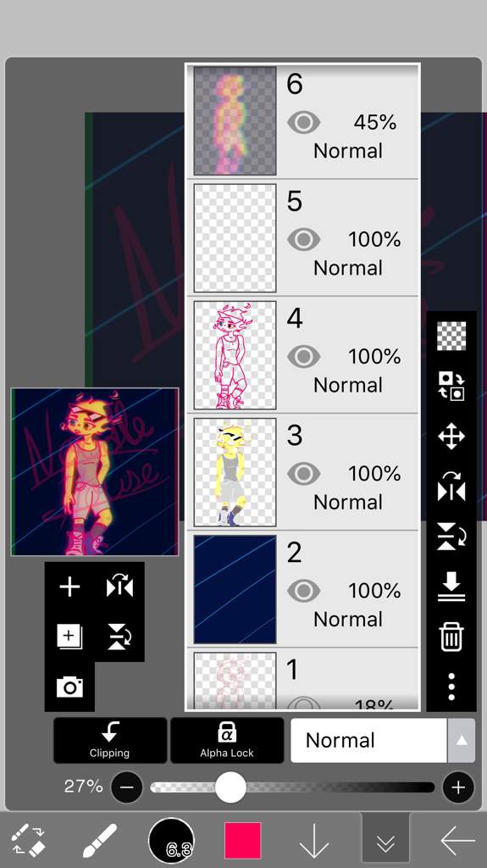Tap the checkerboard clear layer icon

pos(451,336)
